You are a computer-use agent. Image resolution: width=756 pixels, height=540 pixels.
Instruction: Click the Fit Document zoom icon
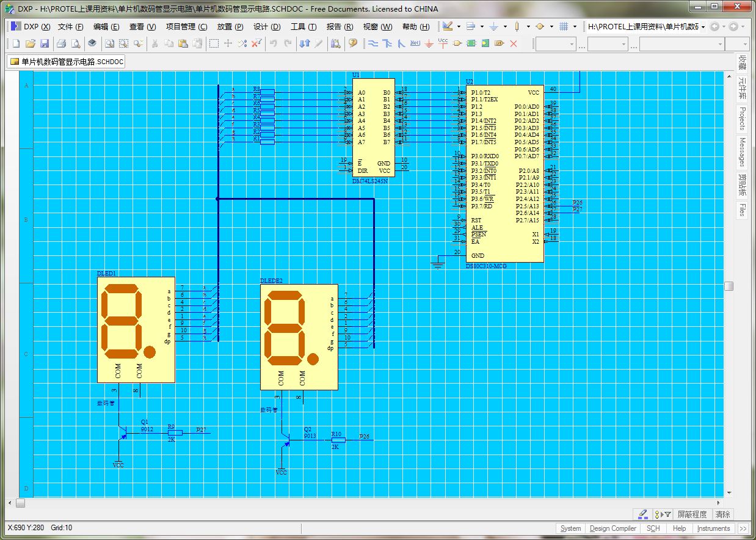[x=109, y=43]
